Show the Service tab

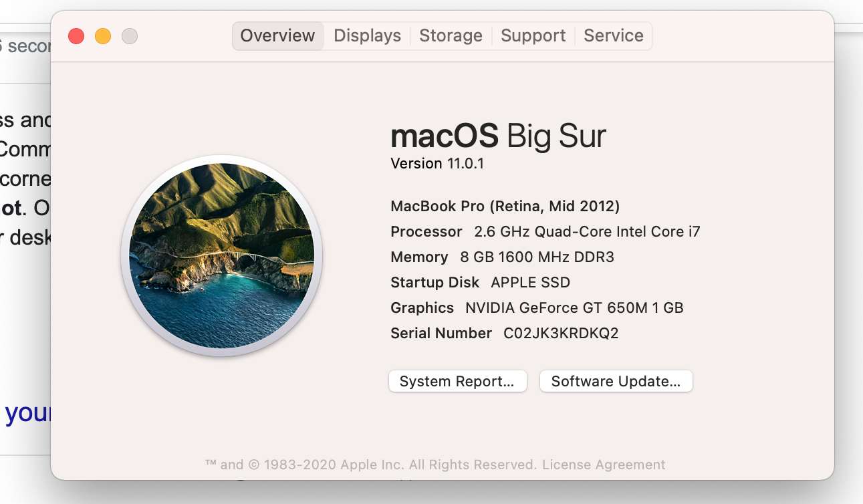[x=613, y=36]
